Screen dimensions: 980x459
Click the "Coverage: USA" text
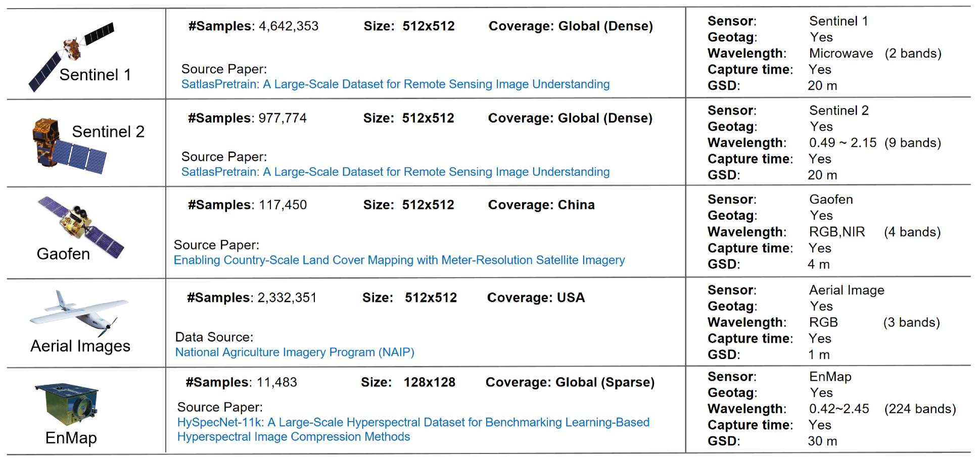[536, 298]
